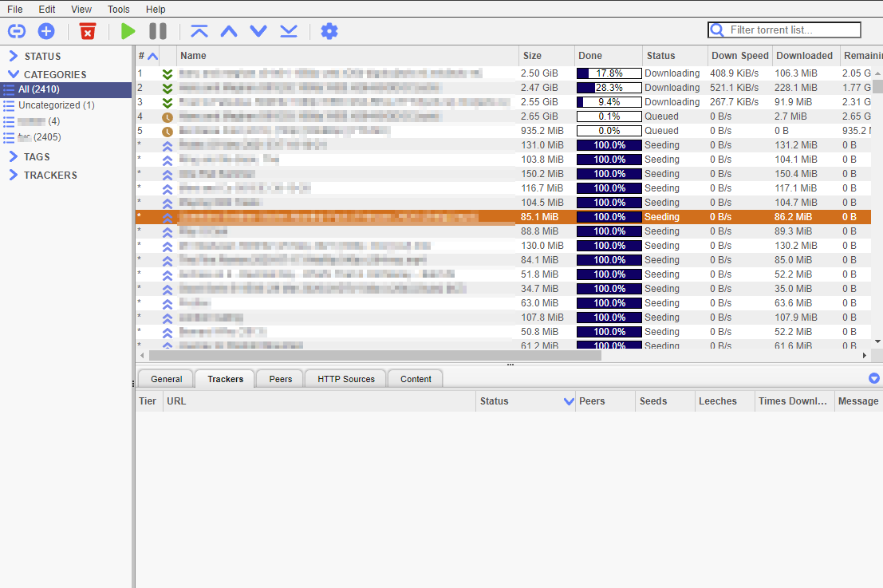
Task: Sort torrents by Down Speed column header
Action: (x=740, y=56)
